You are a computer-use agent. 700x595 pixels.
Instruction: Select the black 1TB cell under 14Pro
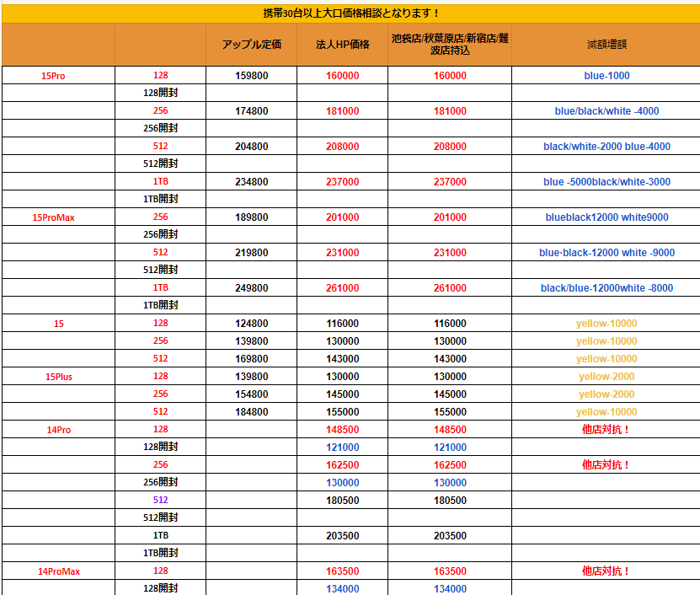pyautogui.click(x=161, y=535)
